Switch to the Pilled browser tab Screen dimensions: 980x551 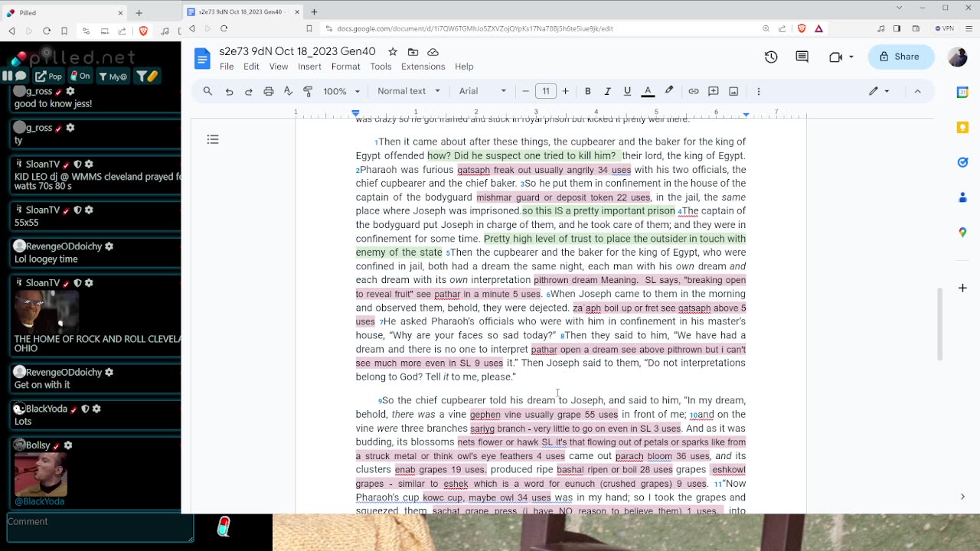click(64, 13)
